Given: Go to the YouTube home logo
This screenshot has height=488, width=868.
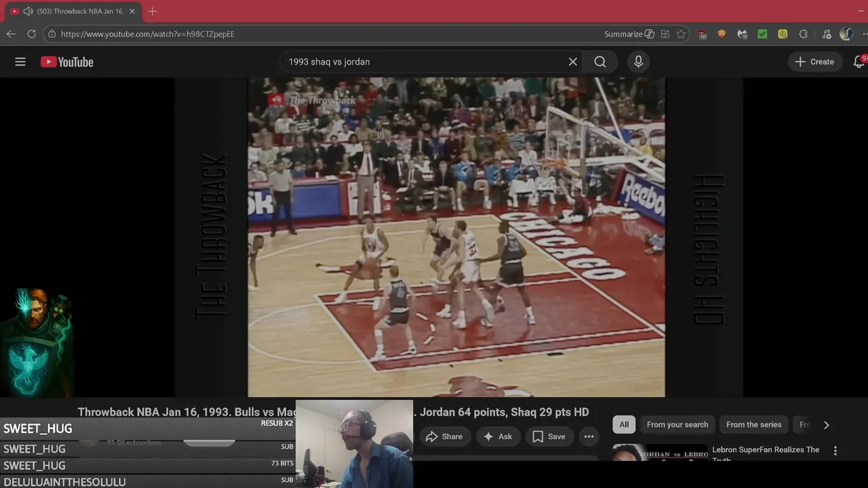Looking at the screenshot, I should (66, 62).
